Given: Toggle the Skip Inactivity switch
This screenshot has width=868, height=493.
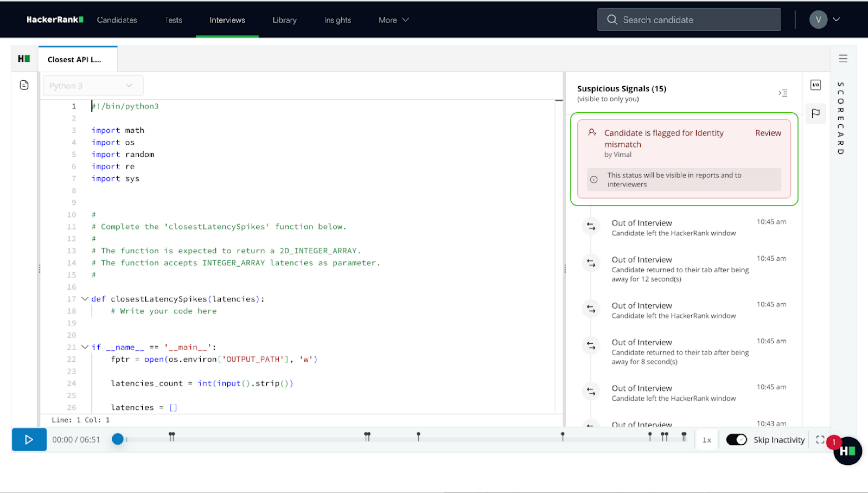Looking at the screenshot, I should pos(736,440).
